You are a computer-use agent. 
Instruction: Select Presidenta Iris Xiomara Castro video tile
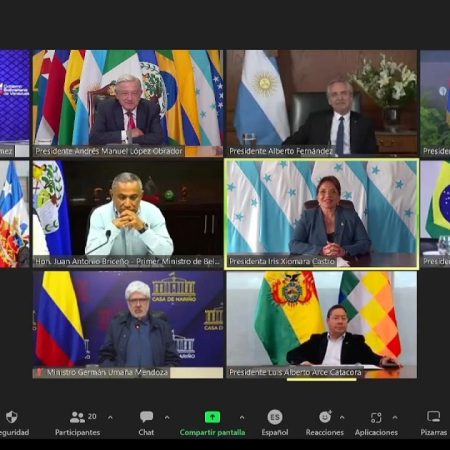click(322, 214)
